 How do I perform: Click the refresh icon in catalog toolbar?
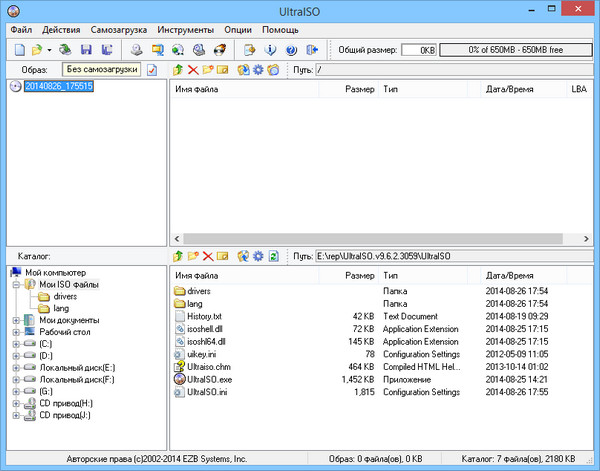[x=273, y=257]
